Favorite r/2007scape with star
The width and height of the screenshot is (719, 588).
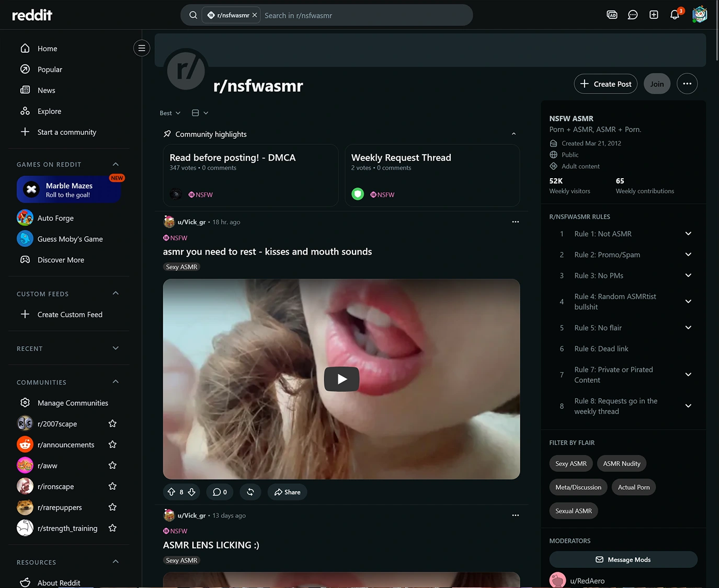(112, 423)
